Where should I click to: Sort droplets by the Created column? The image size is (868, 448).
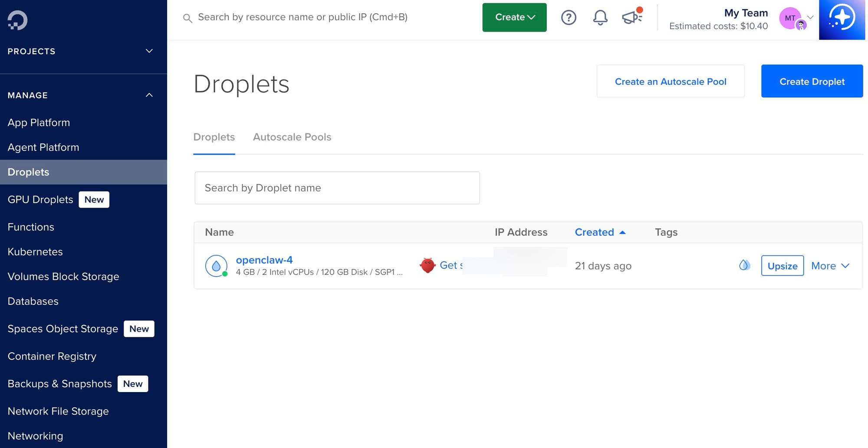pyautogui.click(x=600, y=232)
